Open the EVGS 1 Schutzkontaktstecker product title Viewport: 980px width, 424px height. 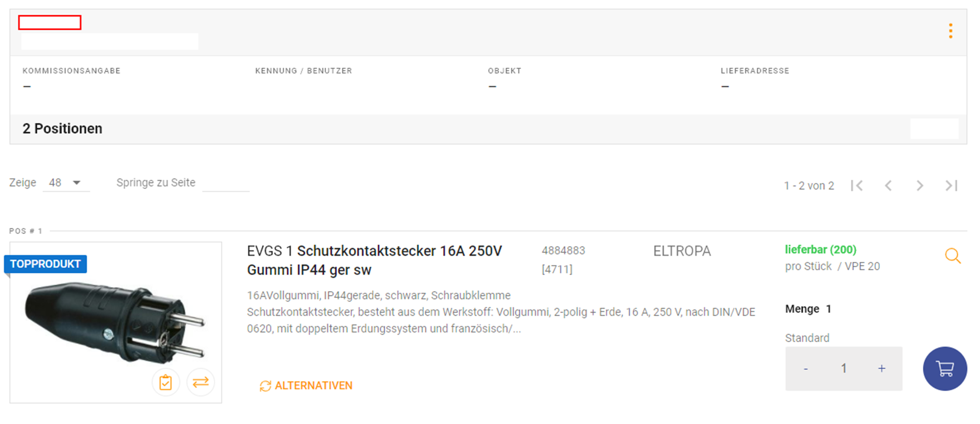[x=374, y=260]
